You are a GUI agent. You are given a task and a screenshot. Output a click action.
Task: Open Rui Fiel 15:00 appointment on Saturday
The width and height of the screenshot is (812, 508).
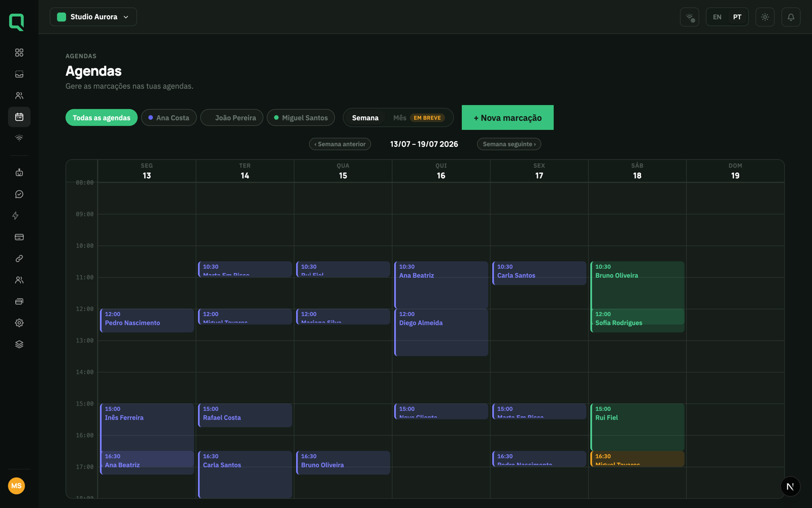tap(637, 427)
